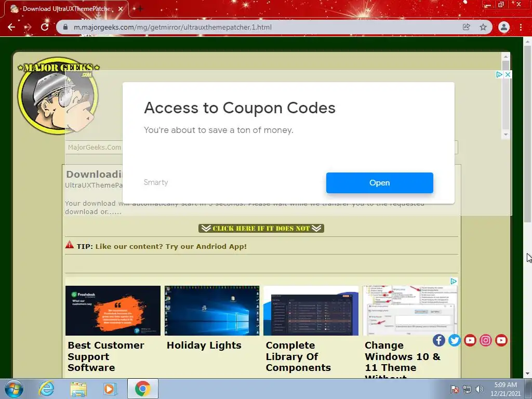Image resolution: width=532 pixels, height=399 pixels.
Task: Share this page using the share icon
Action: point(467,27)
